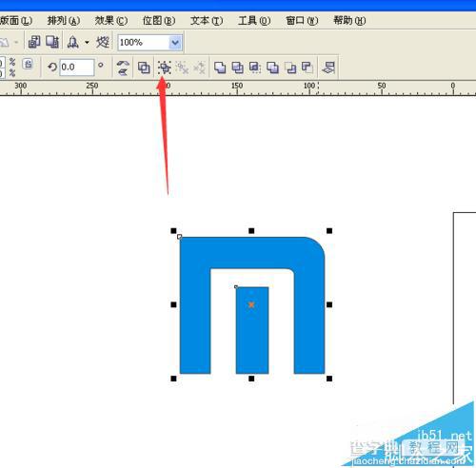Click the Import toolbar icon
The height and width of the screenshot is (468, 476).
pos(34,42)
